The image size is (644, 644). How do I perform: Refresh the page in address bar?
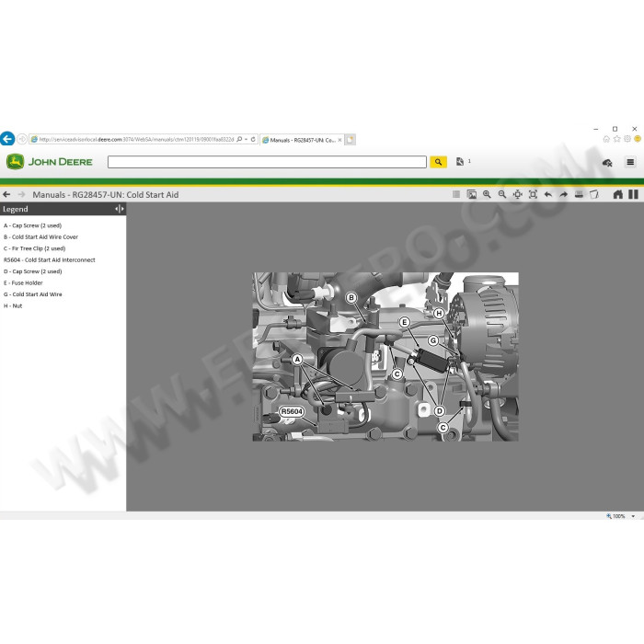coord(253,139)
